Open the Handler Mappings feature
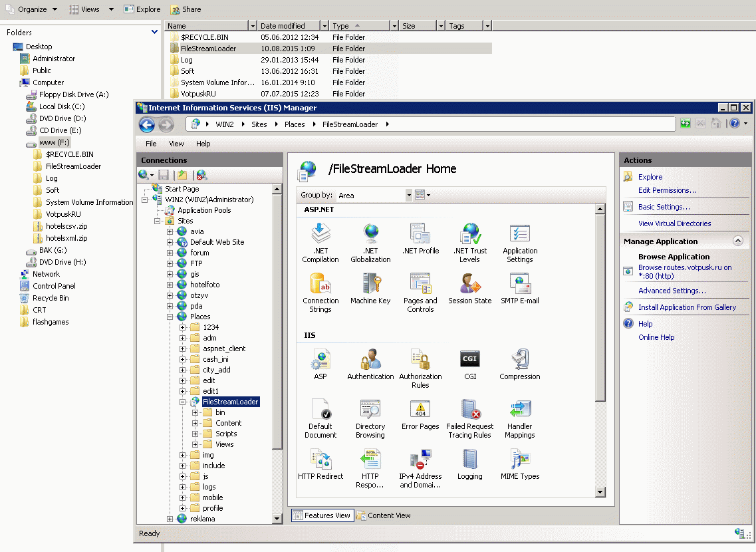The image size is (756, 552). pyautogui.click(x=520, y=418)
